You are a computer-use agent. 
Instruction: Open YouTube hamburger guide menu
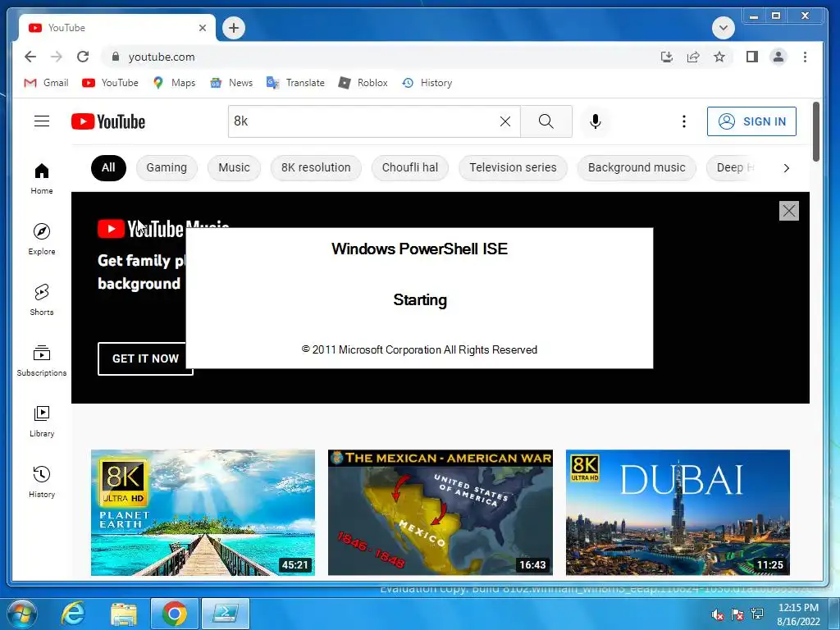pyautogui.click(x=42, y=121)
